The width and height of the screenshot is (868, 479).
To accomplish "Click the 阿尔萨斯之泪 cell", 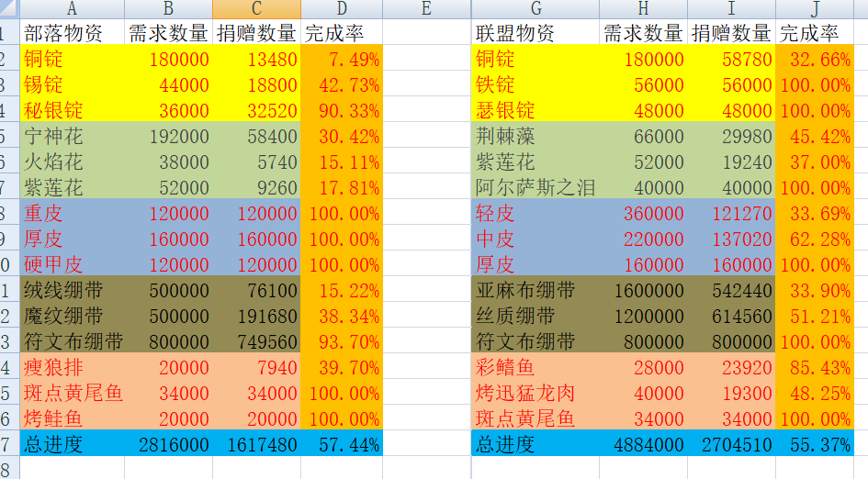I will [535, 188].
